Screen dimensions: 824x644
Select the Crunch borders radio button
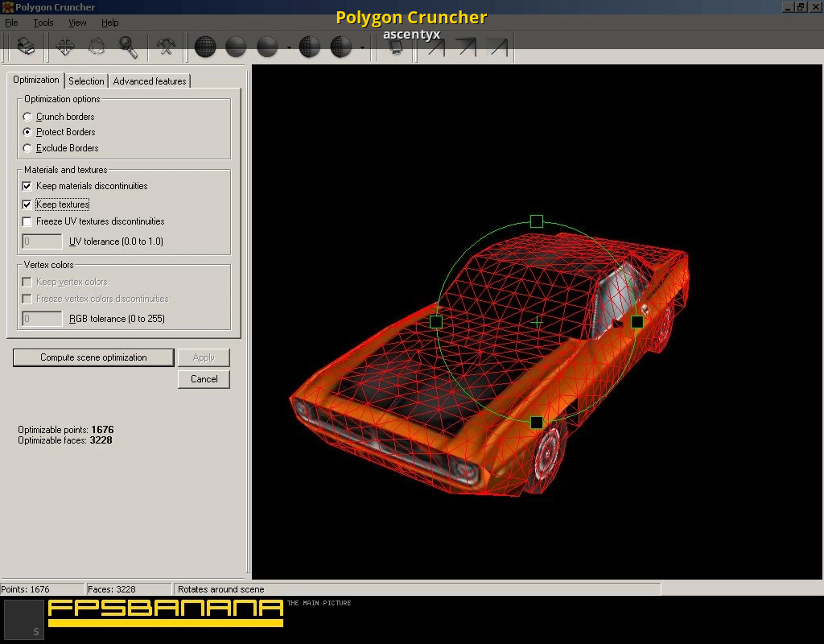(28, 117)
